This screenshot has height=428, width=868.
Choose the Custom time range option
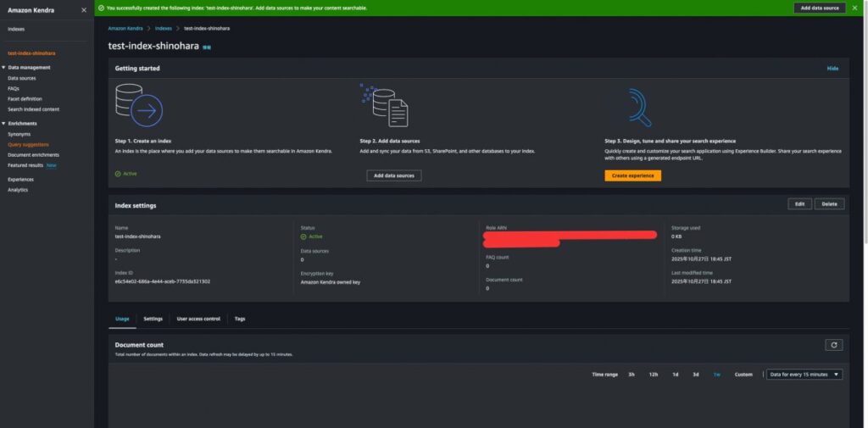click(x=743, y=374)
